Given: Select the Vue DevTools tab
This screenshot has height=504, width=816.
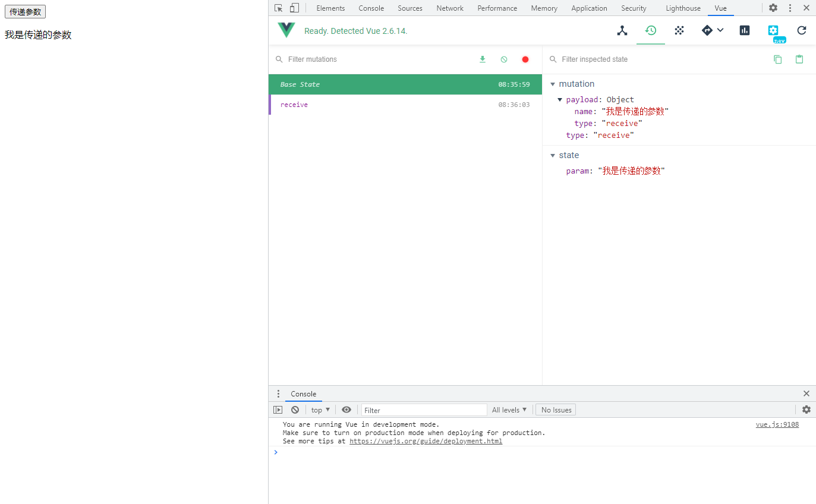Looking at the screenshot, I should 721,8.
